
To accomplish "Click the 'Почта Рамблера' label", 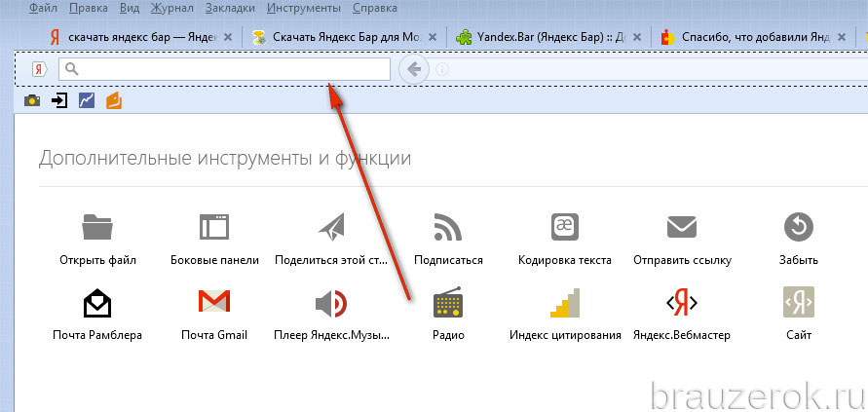I will (x=97, y=335).
